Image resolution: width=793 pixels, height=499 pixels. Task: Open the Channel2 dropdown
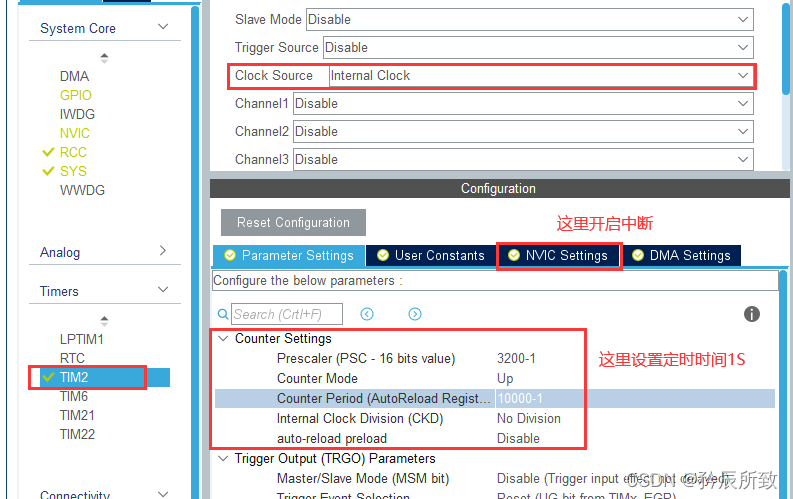click(x=523, y=131)
